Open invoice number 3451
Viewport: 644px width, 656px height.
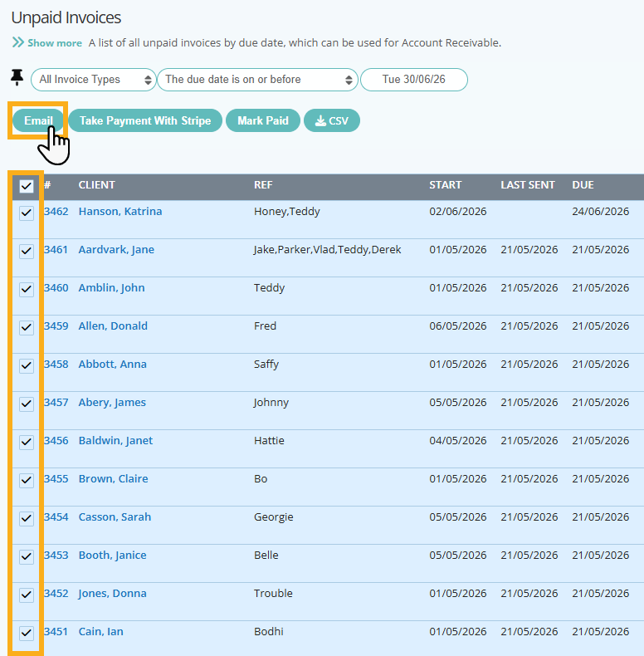coord(56,631)
